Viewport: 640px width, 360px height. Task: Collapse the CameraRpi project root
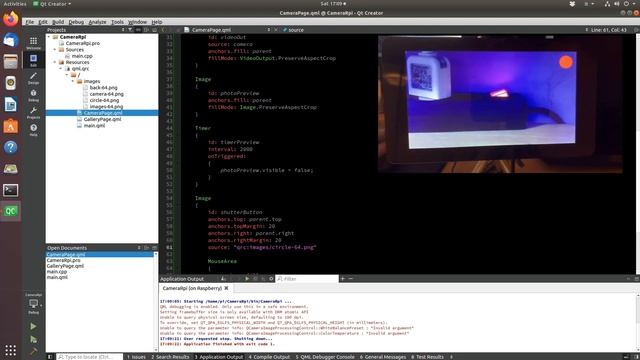49,37
